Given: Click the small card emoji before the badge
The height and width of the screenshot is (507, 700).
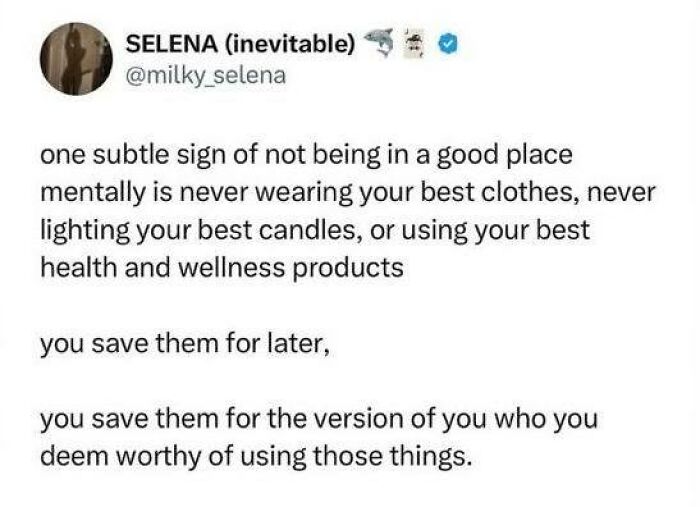Looking at the screenshot, I should point(419,47).
